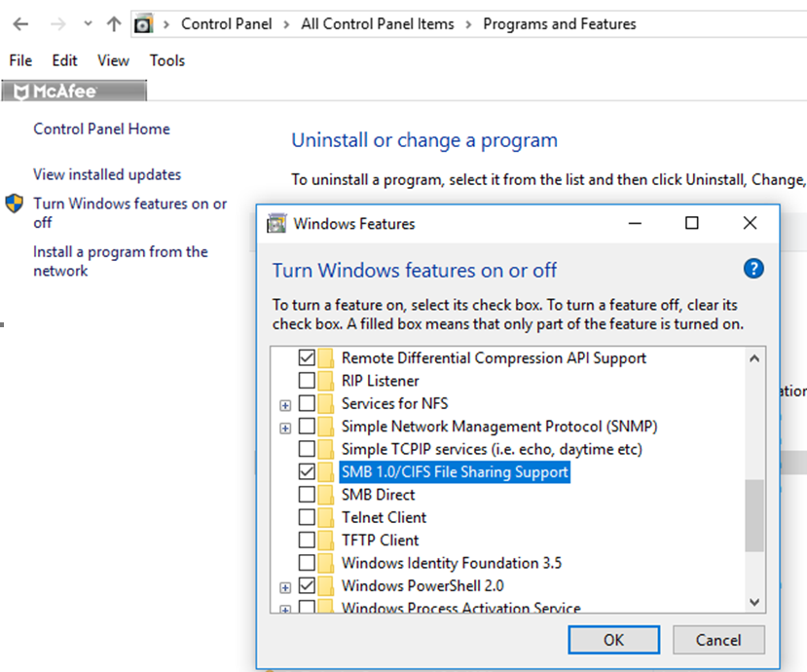Click the Windows Features dialog title bar icon
Screen dimensions: 807x672
coord(277,223)
